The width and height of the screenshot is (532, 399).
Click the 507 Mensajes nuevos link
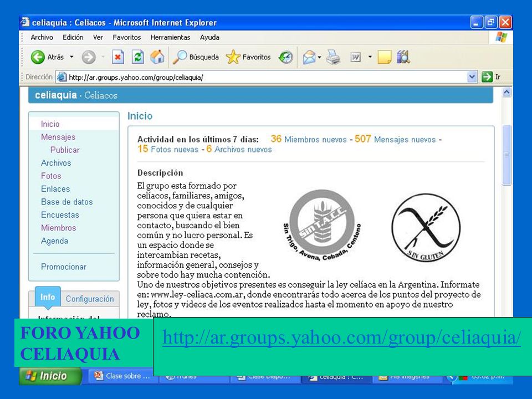pyautogui.click(x=395, y=139)
